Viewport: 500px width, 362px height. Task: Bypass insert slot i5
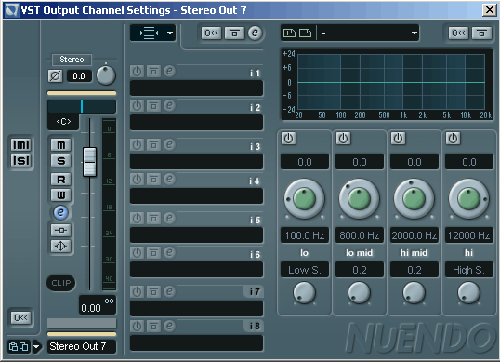coord(154,218)
